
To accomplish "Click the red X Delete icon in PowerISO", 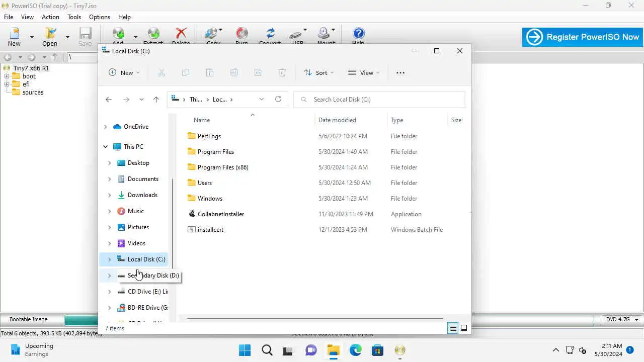I will [181, 34].
